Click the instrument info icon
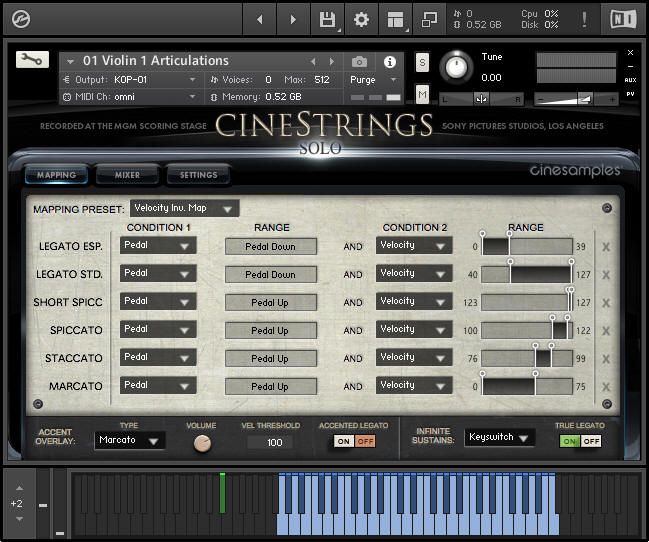Image resolution: width=649 pixels, height=542 pixels. [389, 62]
